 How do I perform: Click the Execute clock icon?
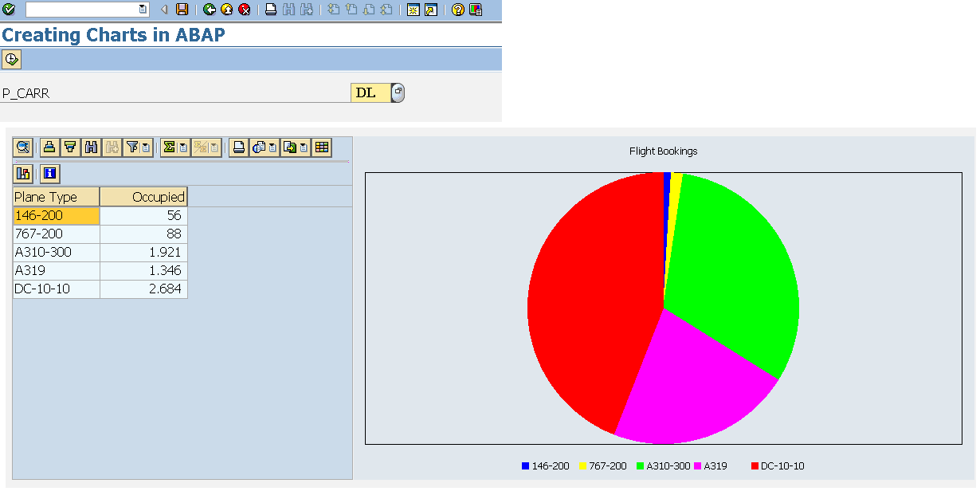(11, 59)
